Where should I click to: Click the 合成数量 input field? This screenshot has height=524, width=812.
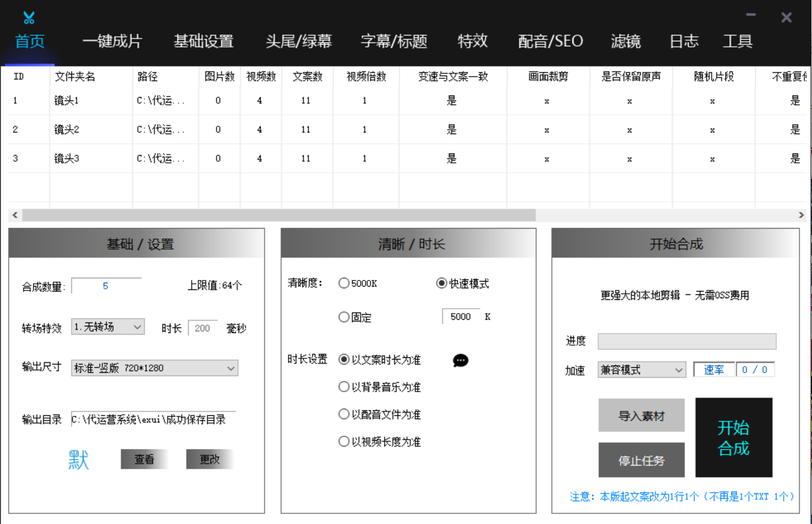pos(106,286)
